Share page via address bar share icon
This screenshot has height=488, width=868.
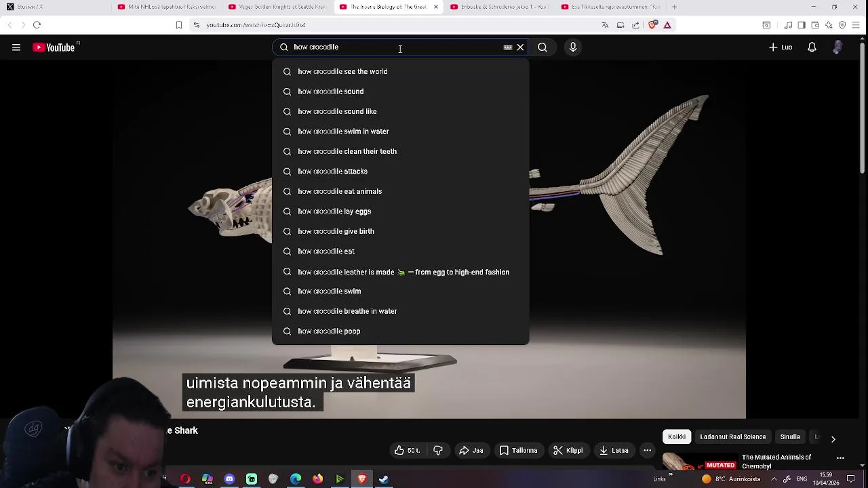(x=635, y=25)
